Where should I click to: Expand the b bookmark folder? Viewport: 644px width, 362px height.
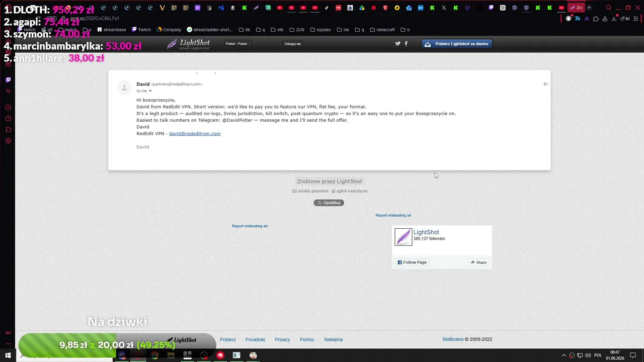pos(405,30)
